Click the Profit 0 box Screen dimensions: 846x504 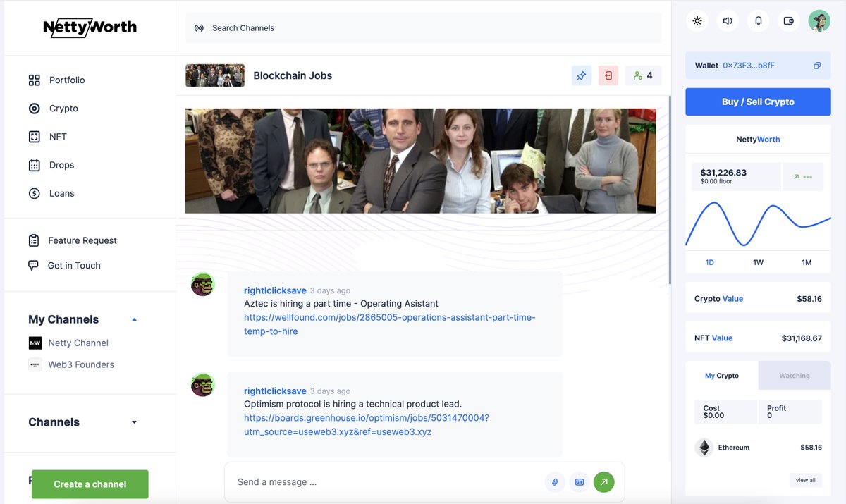coord(790,412)
